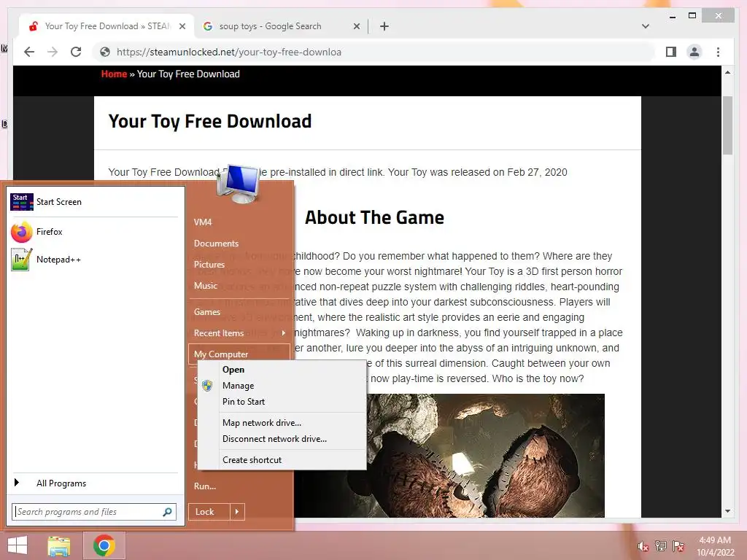Open the Chrome side panel icon
This screenshot has height=560, width=747.
[x=671, y=52]
